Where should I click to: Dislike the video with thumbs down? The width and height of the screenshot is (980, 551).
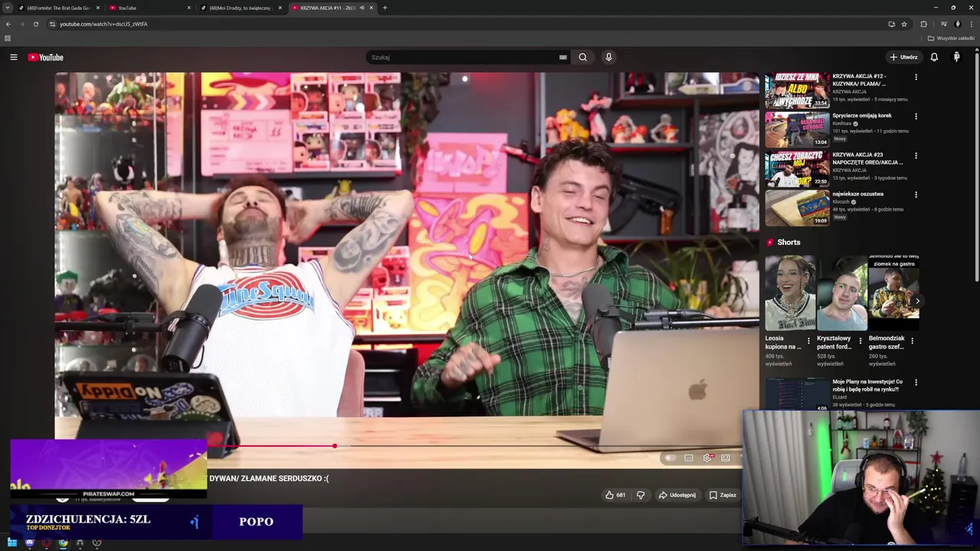click(641, 495)
